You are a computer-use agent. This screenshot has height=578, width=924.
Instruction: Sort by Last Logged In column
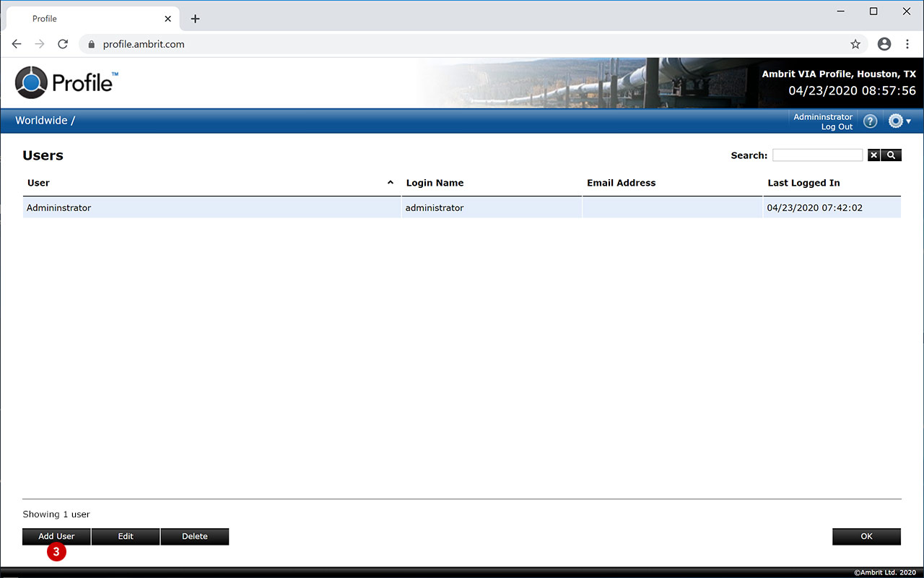click(x=803, y=183)
